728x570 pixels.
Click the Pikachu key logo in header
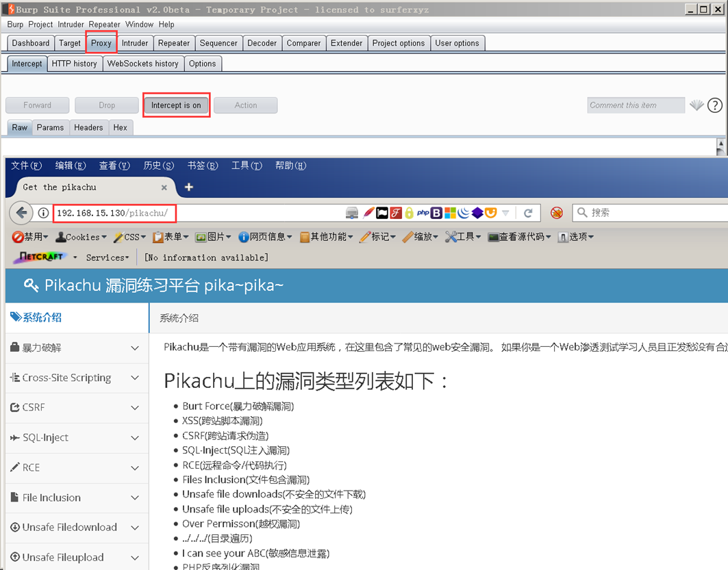(31, 285)
